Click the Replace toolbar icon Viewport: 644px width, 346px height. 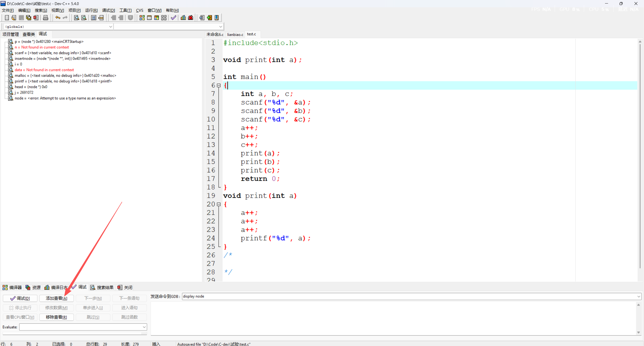pyautogui.click(x=84, y=18)
